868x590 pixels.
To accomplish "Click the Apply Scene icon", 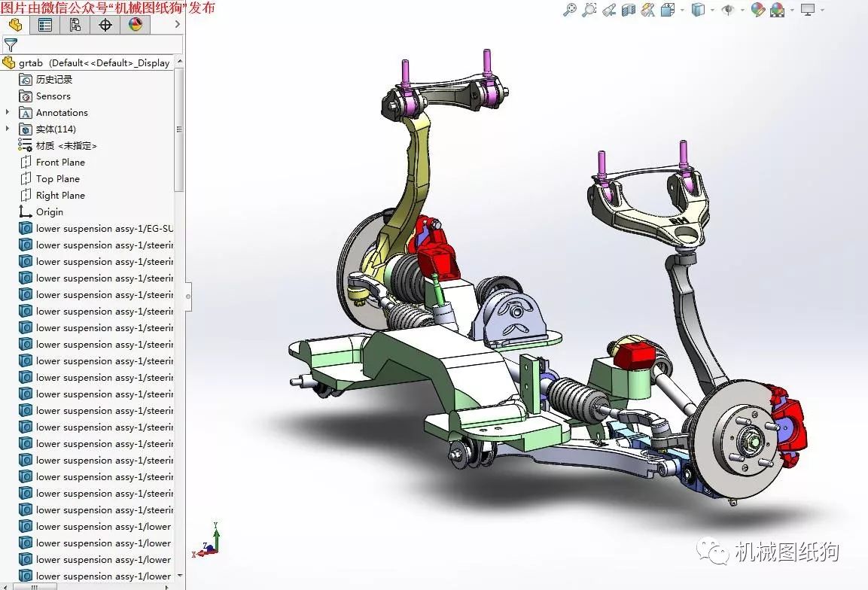I will 777,10.
